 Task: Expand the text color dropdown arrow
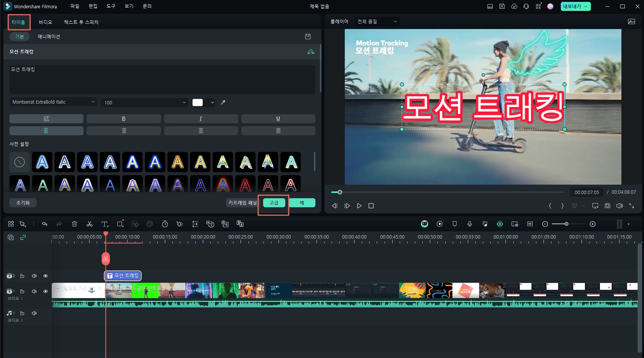212,103
